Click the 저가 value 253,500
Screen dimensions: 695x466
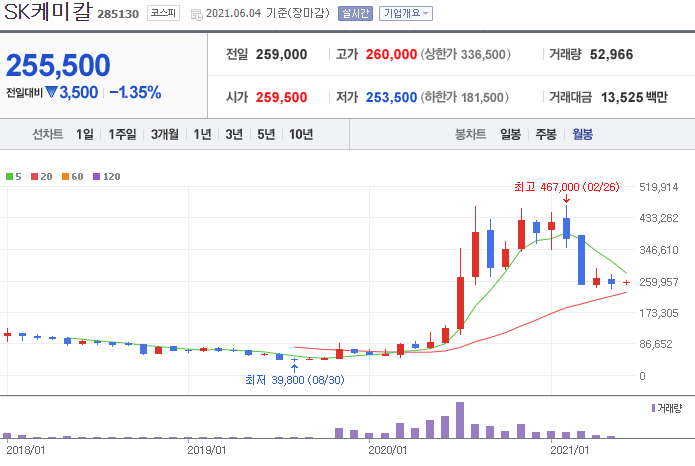coord(391,97)
